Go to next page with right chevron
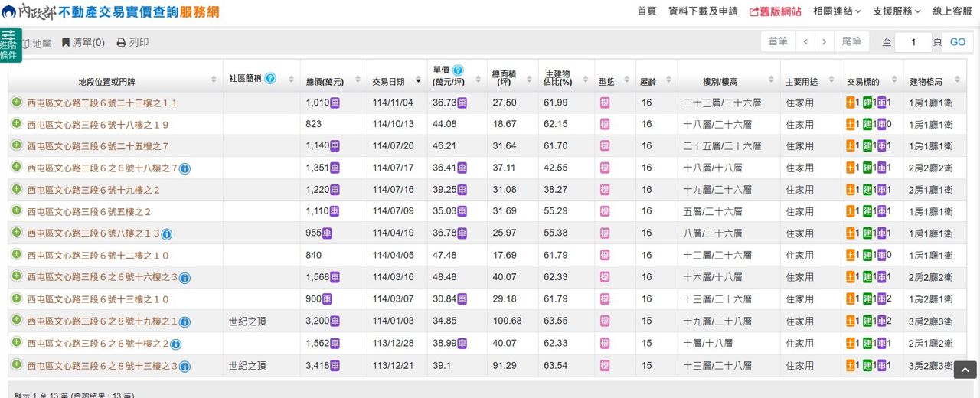This screenshot has width=980, height=398. point(824,42)
